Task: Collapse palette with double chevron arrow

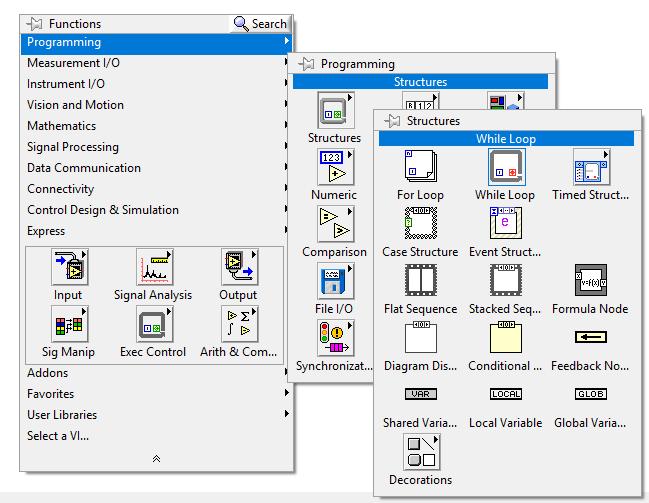Action: point(156,458)
